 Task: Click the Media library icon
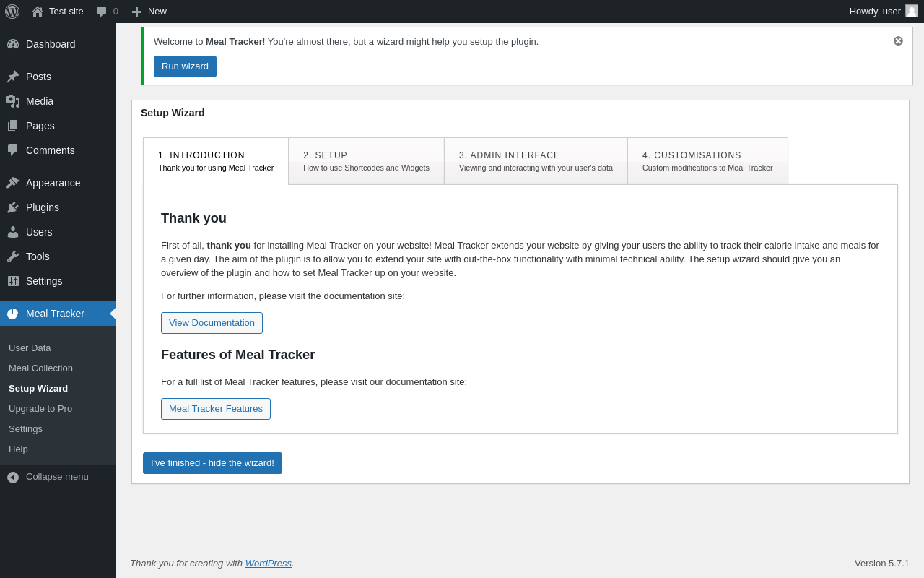point(13,101)
